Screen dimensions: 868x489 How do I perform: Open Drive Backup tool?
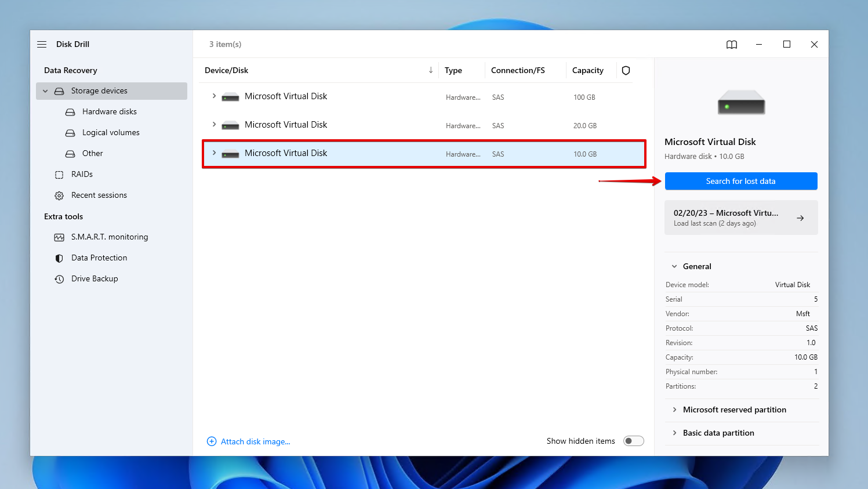tap(95, 278)
